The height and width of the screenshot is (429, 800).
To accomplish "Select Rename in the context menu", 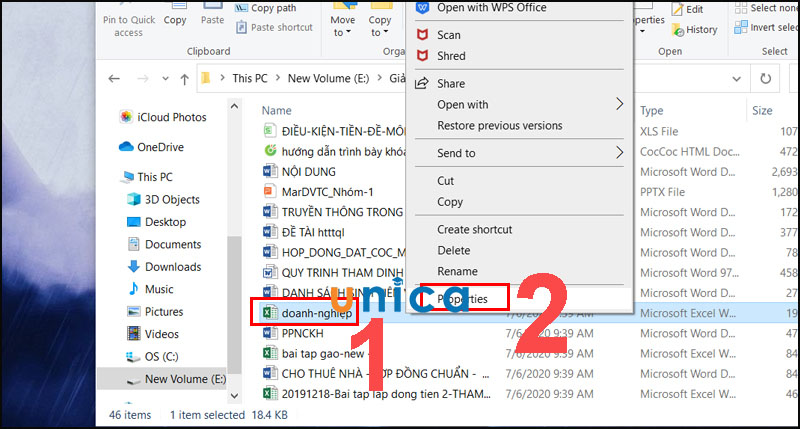I will (457, 271).
